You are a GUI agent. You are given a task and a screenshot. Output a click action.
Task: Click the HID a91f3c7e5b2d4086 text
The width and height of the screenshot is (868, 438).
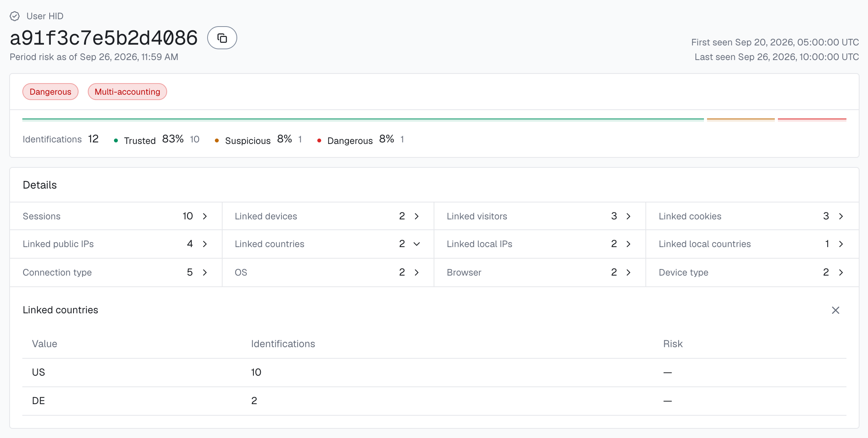point(104,38)
